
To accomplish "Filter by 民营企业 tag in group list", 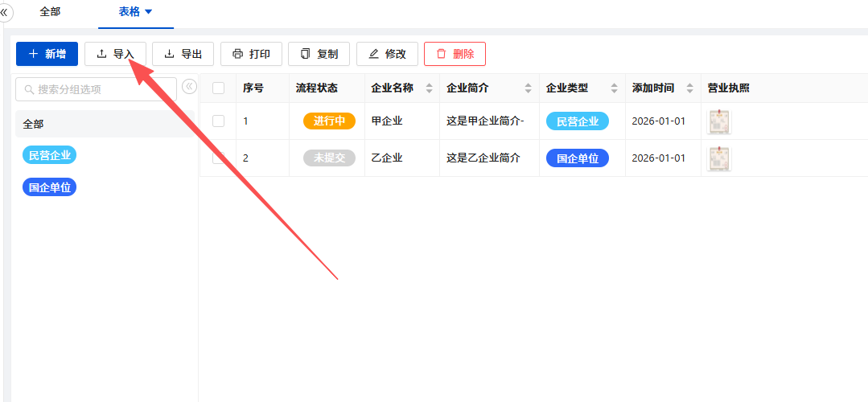I will (x=49, y=155).
